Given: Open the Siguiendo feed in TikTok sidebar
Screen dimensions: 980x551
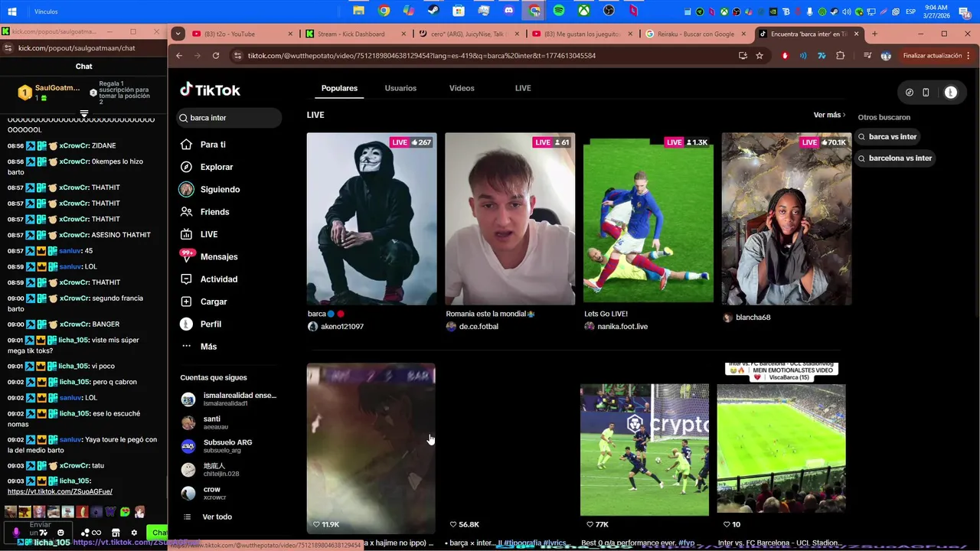Looking at the screenshot, I should [210, 189].
